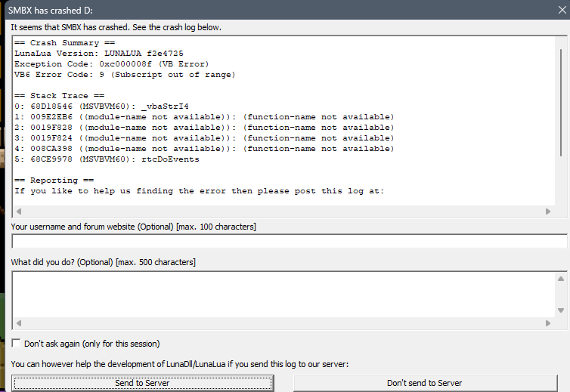This screenshot has width=570, height=392.
Task: Click the Send to Server button
Action: click(x=142, y=383)
